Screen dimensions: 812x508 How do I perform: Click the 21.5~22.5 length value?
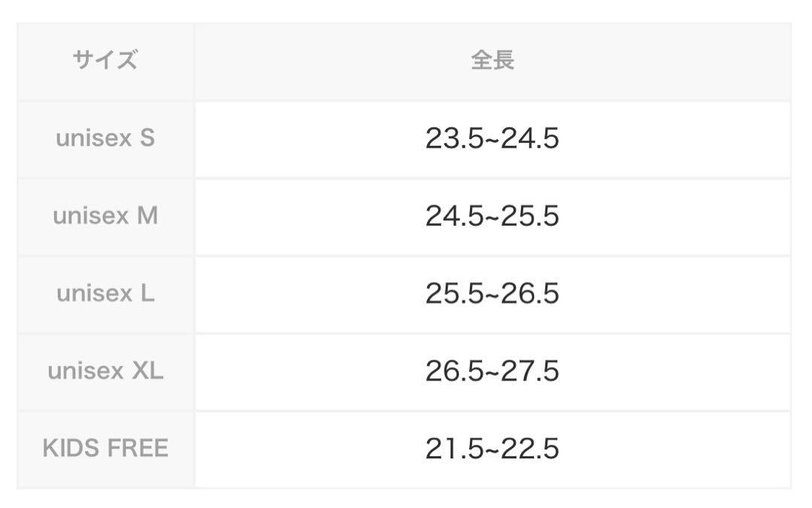click(x=492, y=449)
